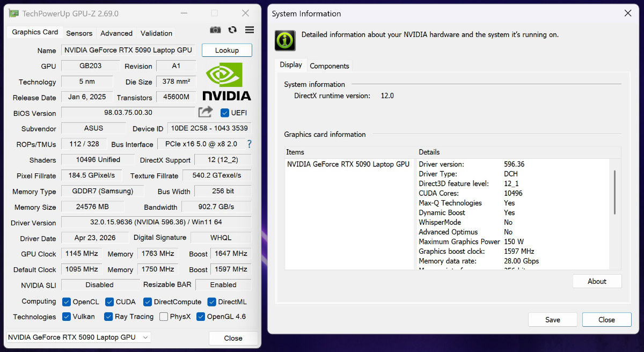Toggle the UEFI checkbox
Screen dimensions: 644x352
coord(225,113)
